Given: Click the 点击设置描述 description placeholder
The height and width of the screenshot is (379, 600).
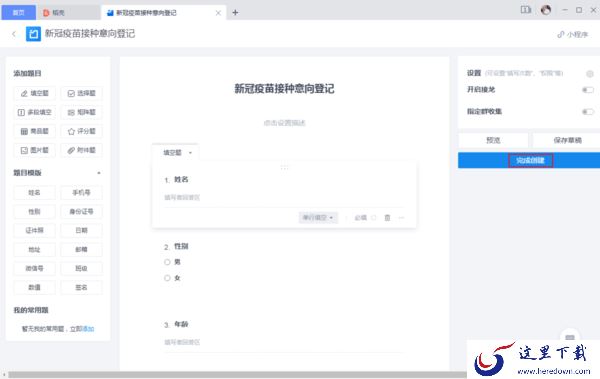Looking at the screenshot, I should (284, 123).
